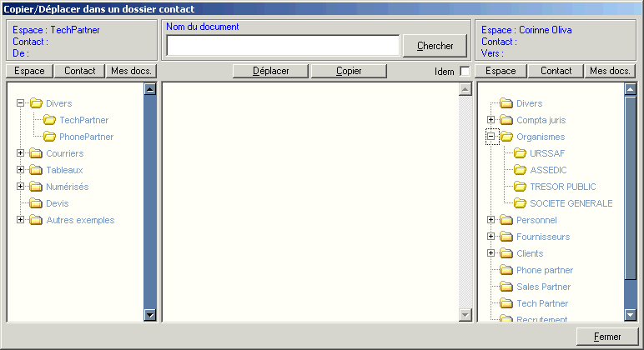Select the TRESOR PUBLIC folder icon
Image resolution: width=644 pixels, height=350 pixels.
click(x=520, y=187)
